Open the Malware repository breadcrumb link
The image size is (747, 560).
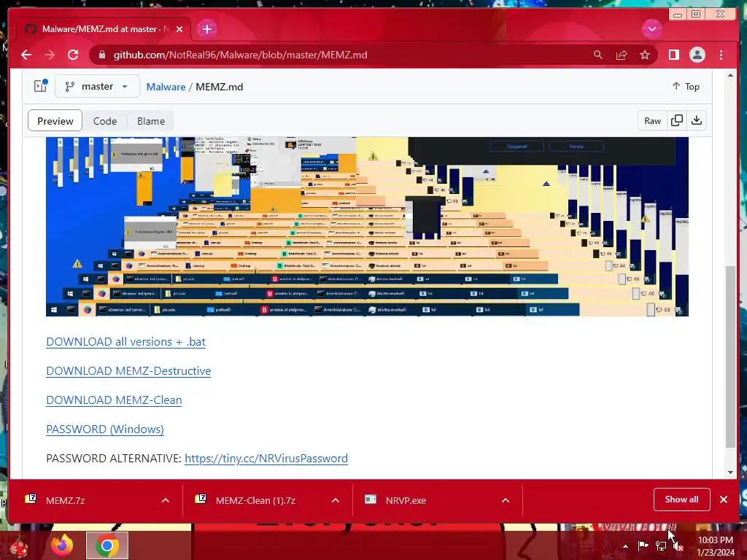click(166, 87)
